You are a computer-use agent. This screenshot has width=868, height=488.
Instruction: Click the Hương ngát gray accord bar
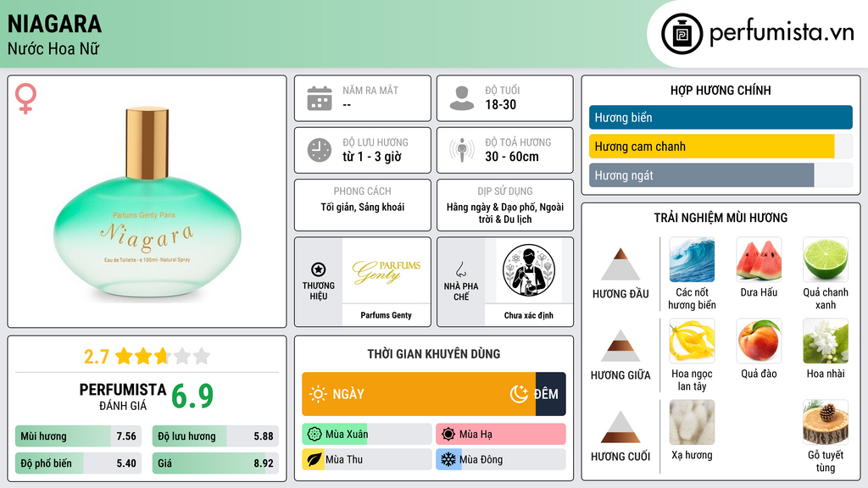(701, 175)
